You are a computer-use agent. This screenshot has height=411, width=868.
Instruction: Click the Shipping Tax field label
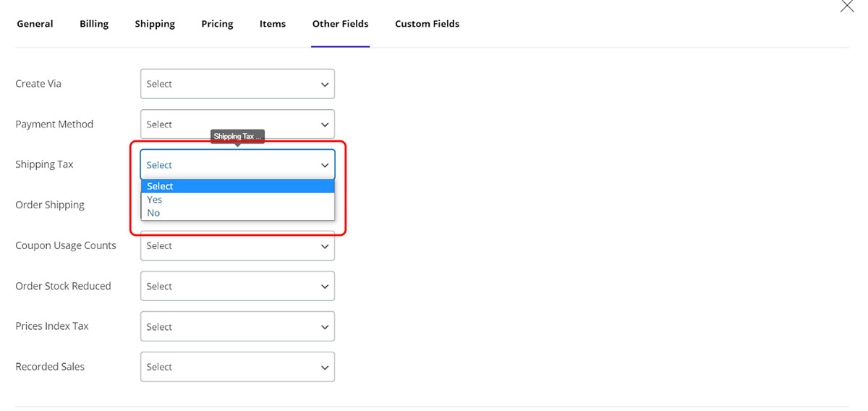click(44, 164)
